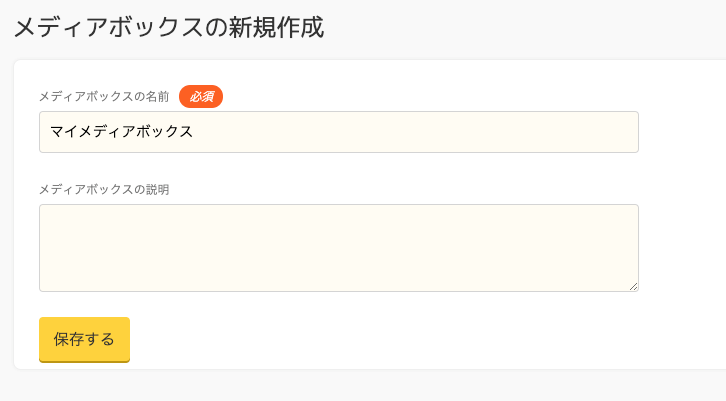This screenshot has width=726, height=401.
Task: Click the メディアボックスの名前 label
Action: click(104, 97)
